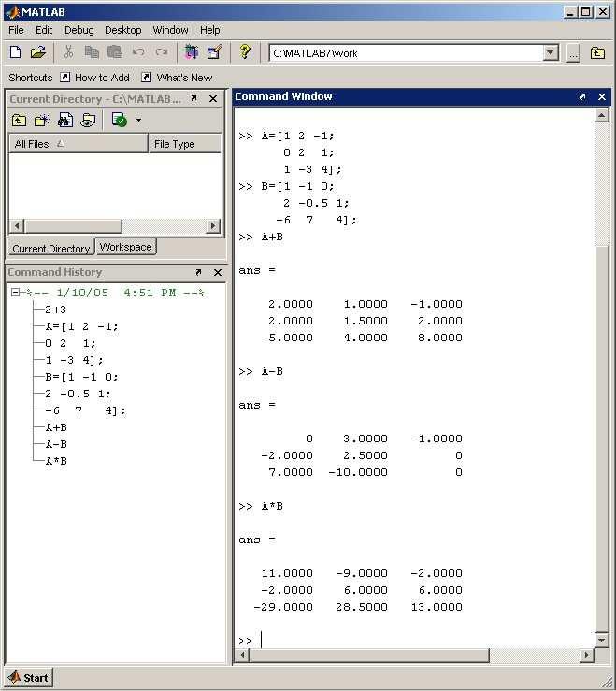
Task: Click the file list left scroll arrow
Action: click(x=17, y=226)
